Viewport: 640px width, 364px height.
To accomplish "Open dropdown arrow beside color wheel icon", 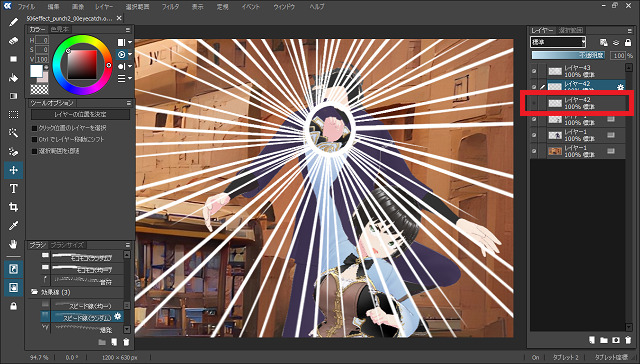I will click(x=130, y=54).
